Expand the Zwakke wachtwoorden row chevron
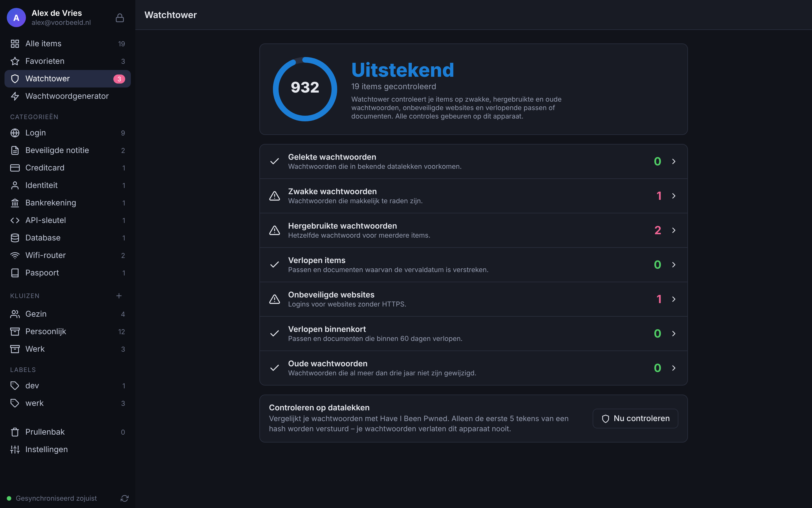The height and width of the screenshot is (508, 812). (x=674, y=196)
